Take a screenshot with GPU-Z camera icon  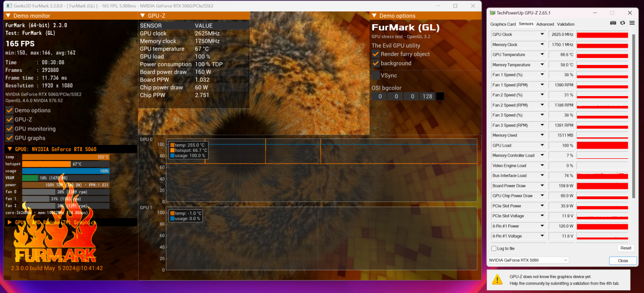click(x=613, y=23)
